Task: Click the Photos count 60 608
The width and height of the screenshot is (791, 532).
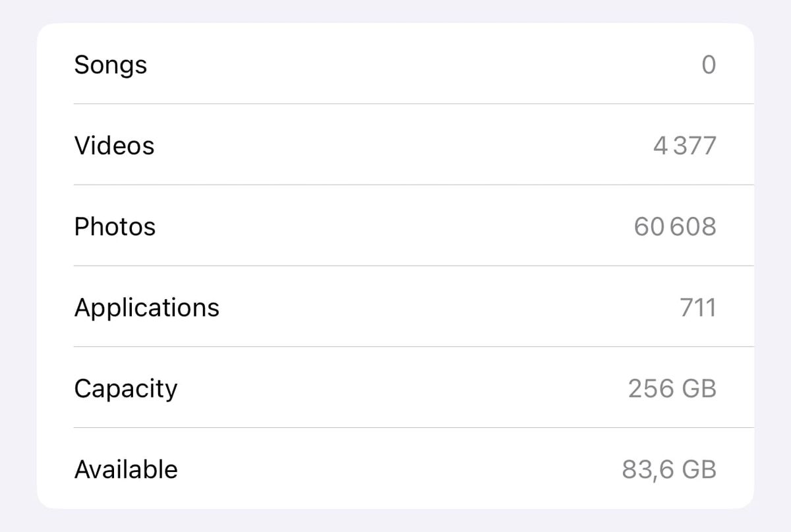Action: tap(674, 226)
